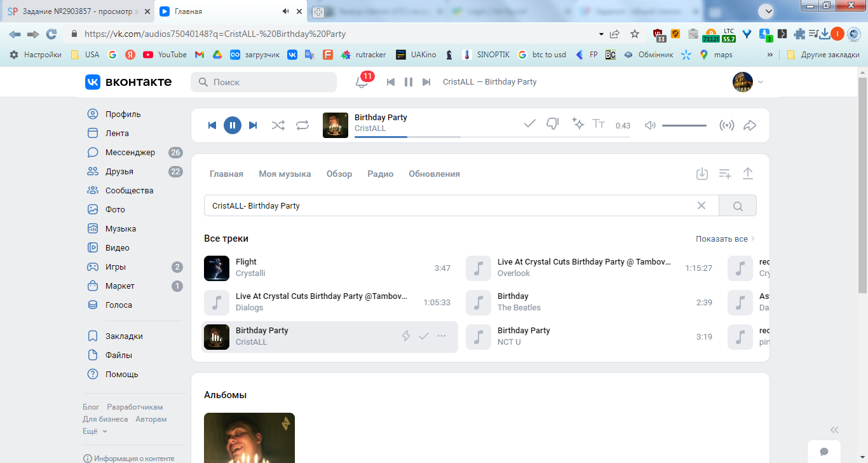Adjust the player volume slider
The image size is (868, 463).
[x=684, y=125]
